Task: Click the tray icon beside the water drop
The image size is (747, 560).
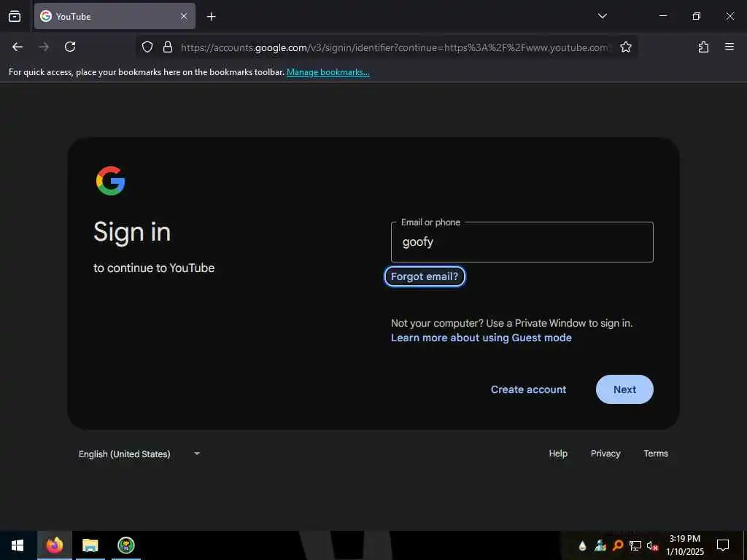Action: tap(600, 545)
